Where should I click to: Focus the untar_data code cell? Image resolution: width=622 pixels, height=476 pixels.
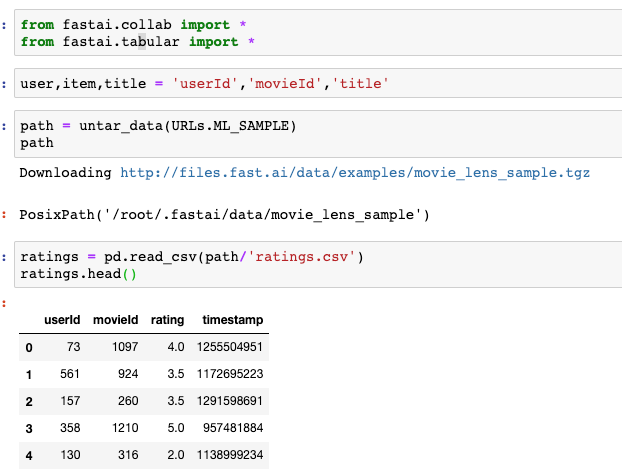318,134
